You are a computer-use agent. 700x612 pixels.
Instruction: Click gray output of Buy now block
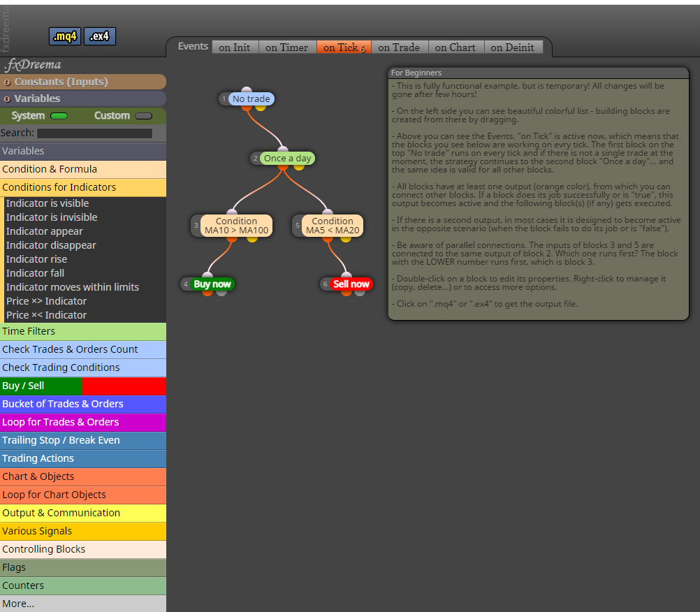click(221, 293)
